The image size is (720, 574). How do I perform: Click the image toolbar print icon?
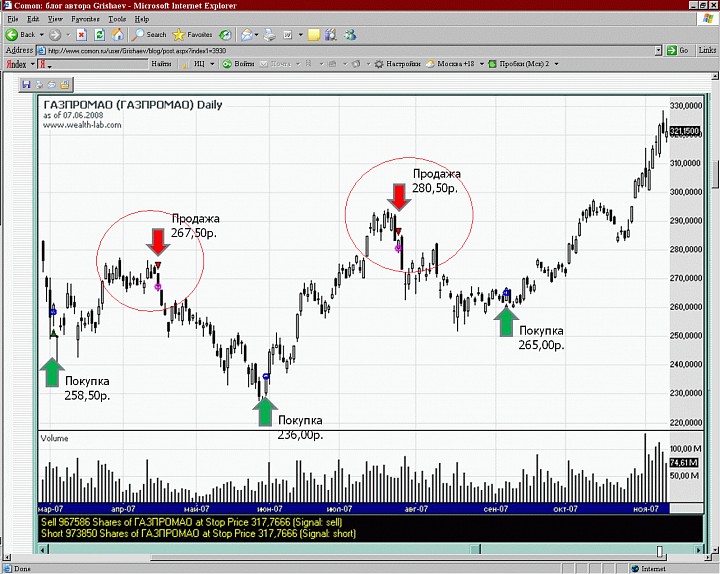[x=39, y=84]
